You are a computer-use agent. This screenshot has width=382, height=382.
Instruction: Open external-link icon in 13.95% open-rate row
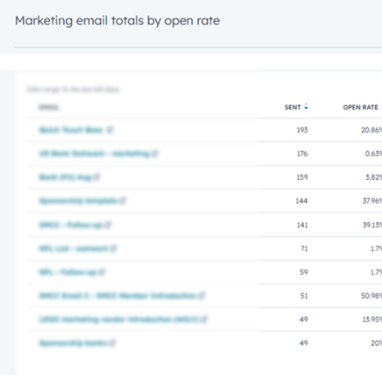point(204,319)
